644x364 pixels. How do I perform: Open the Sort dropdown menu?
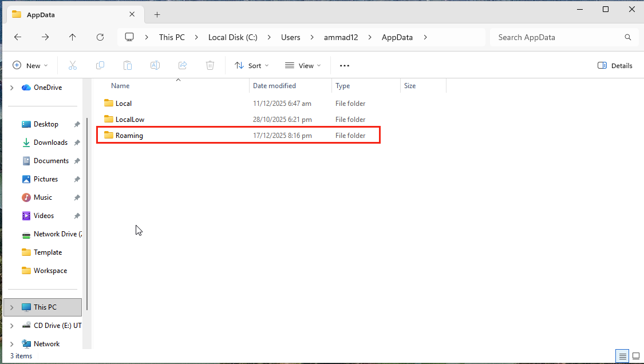(x=251, y=65)
